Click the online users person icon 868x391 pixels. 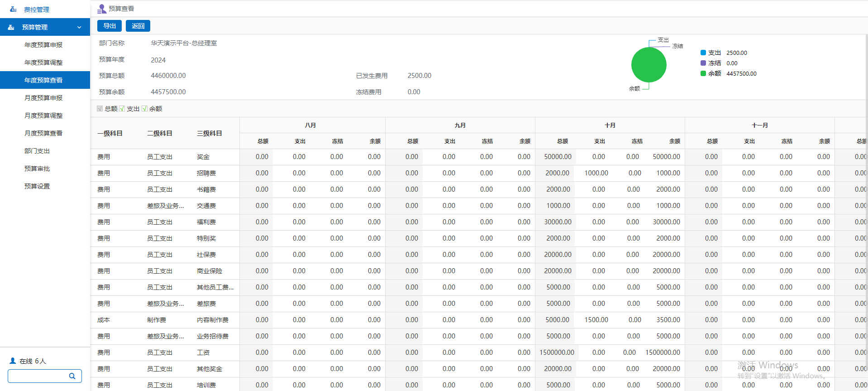[13, 361]
